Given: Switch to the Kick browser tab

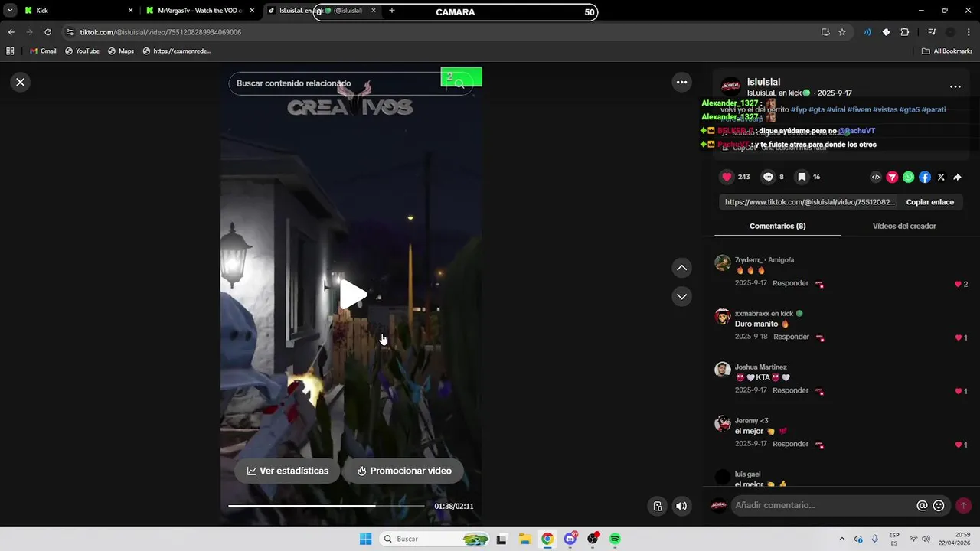Looking at the screenshot, I should [77, 11].
